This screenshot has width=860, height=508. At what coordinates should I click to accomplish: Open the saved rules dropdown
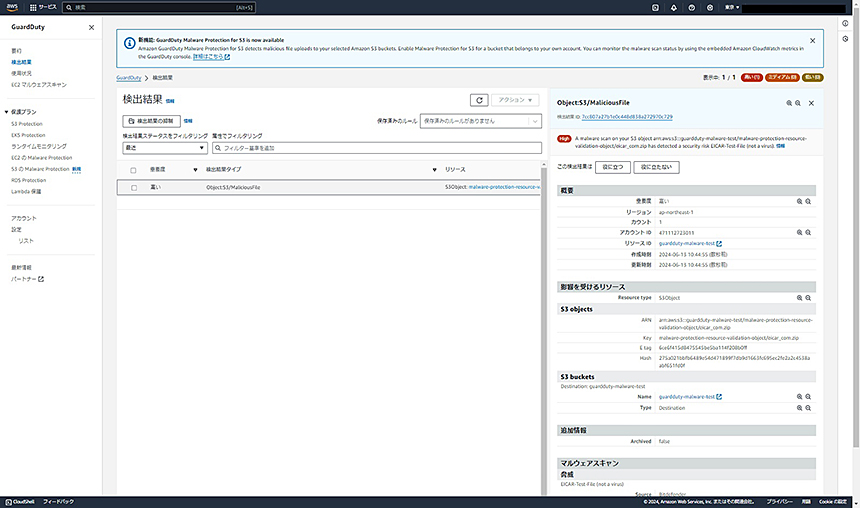(x=480, y=121)
